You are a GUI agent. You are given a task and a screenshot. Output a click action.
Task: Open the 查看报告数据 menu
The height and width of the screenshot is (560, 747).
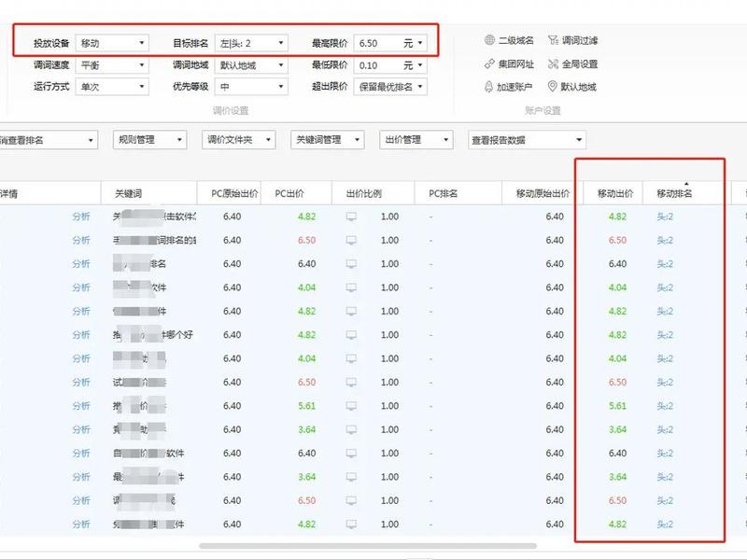(x=527, y=139)
